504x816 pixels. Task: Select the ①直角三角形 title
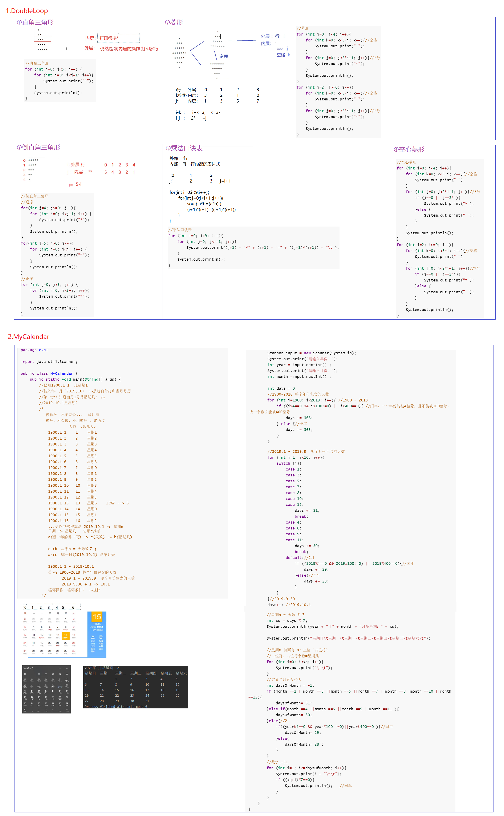[35, 22]
